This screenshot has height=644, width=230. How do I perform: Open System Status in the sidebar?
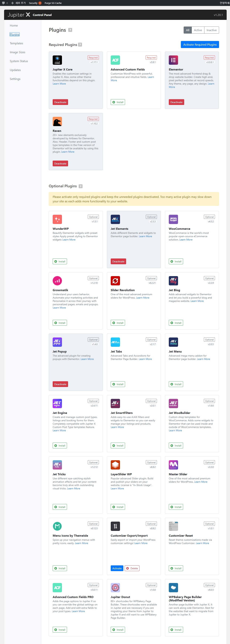(19, 61)
